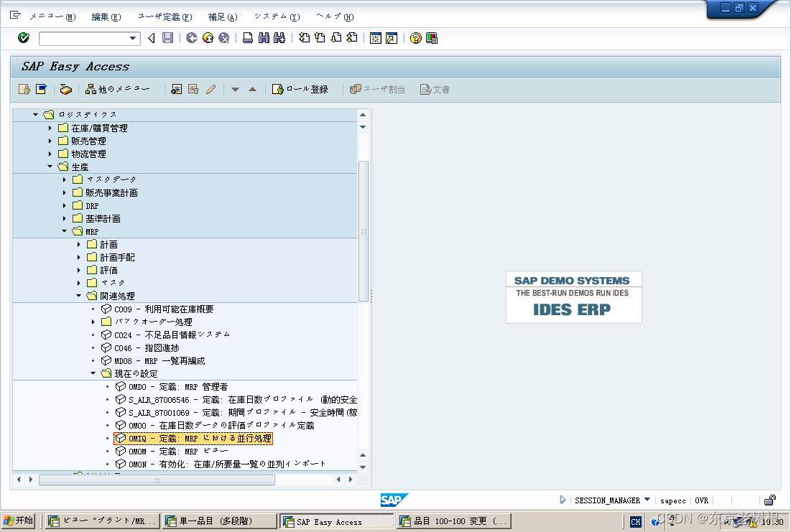Screen dimensions: 791x532
Task: Select the highlighted OMIQ transaction row
Action: 193,439
